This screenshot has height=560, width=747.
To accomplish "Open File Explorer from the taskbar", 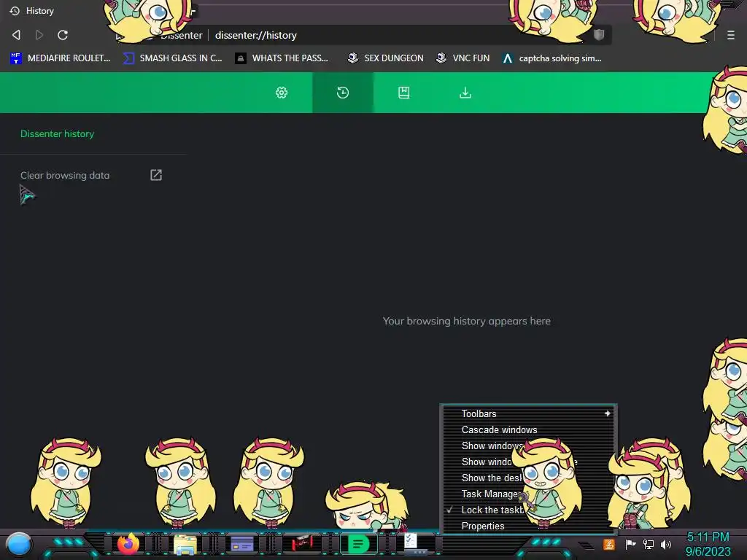I will pos(185,545).
